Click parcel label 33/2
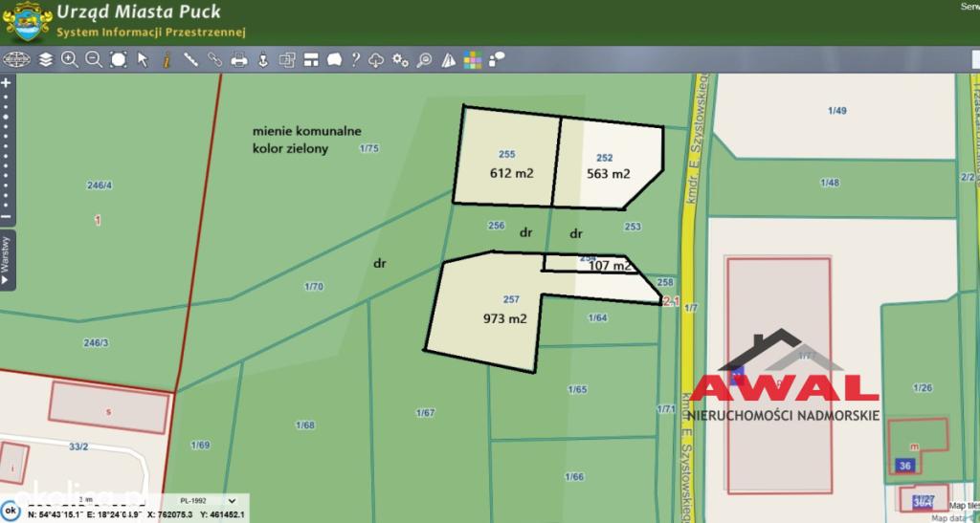 (78, 447)
